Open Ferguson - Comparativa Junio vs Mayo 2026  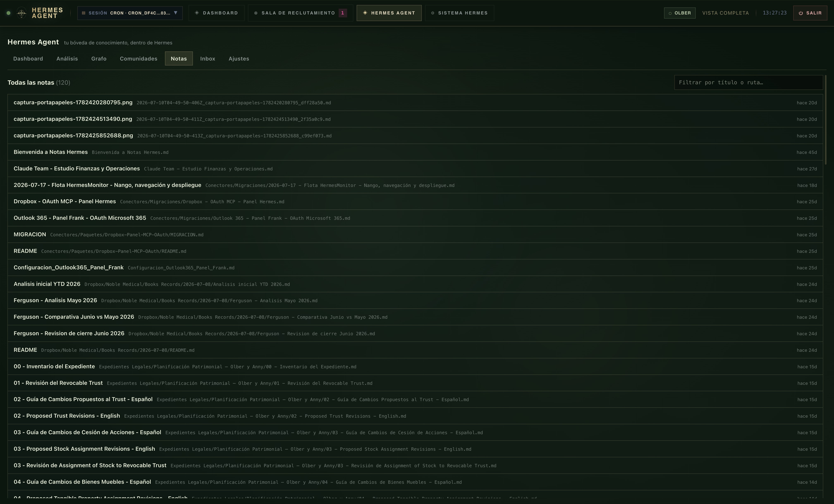point(415,317)
